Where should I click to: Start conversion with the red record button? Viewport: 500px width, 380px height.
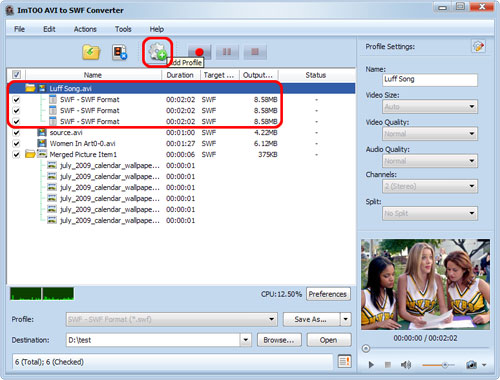pos(199,52)
